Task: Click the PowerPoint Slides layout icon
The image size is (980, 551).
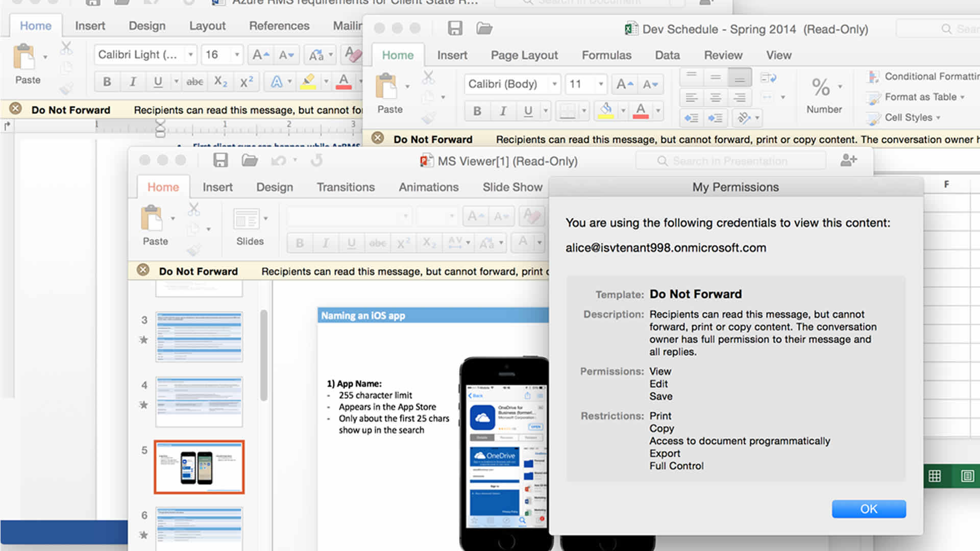Action: click(246, 219)
